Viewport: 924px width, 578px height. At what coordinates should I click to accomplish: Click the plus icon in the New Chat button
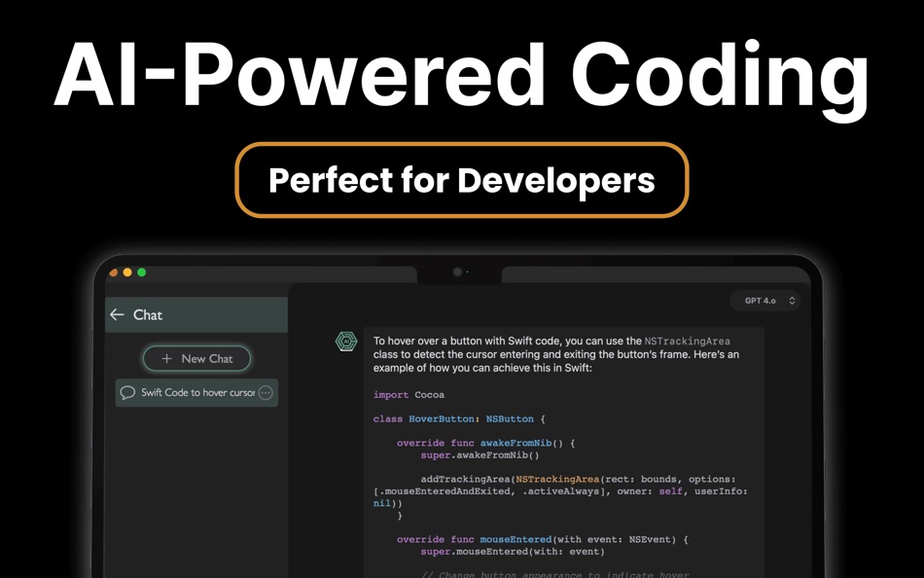[x=166, y=359]
